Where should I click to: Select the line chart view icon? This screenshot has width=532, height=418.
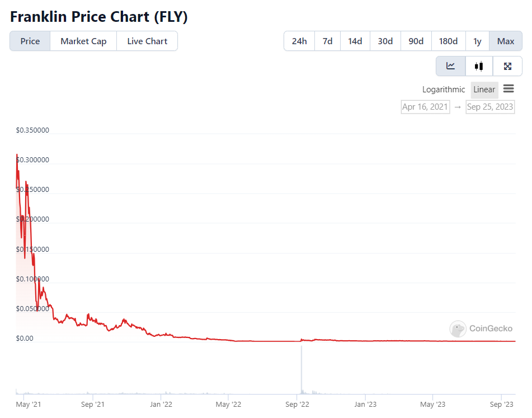pyautogui.click(x=450, y=66)
